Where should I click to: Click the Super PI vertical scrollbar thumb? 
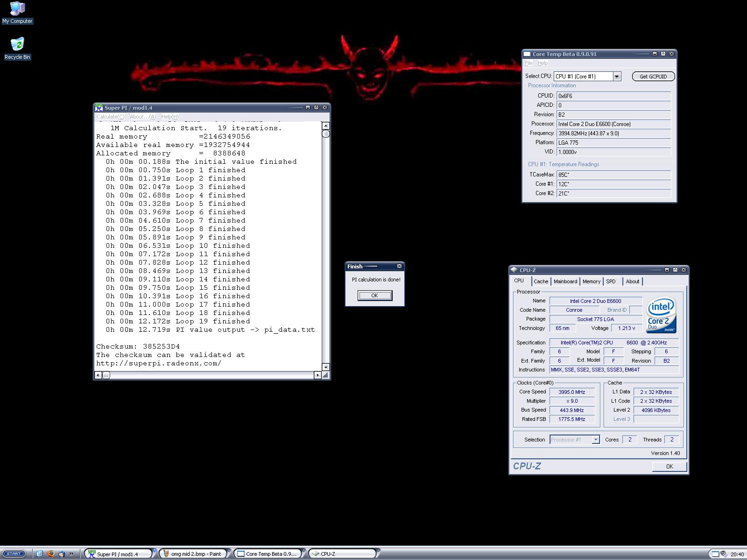[326, 133]
